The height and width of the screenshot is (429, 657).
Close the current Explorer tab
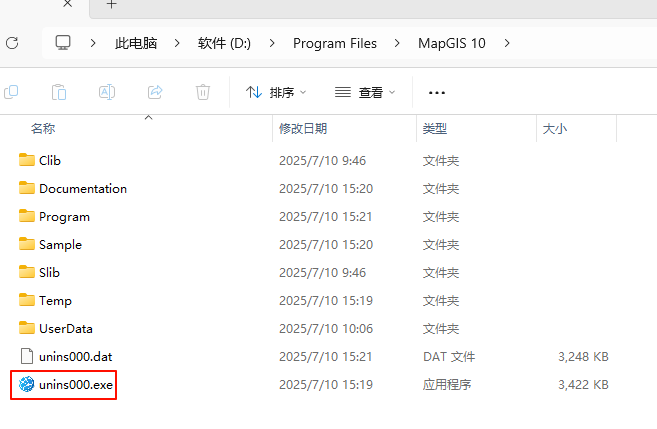point(67,4)
